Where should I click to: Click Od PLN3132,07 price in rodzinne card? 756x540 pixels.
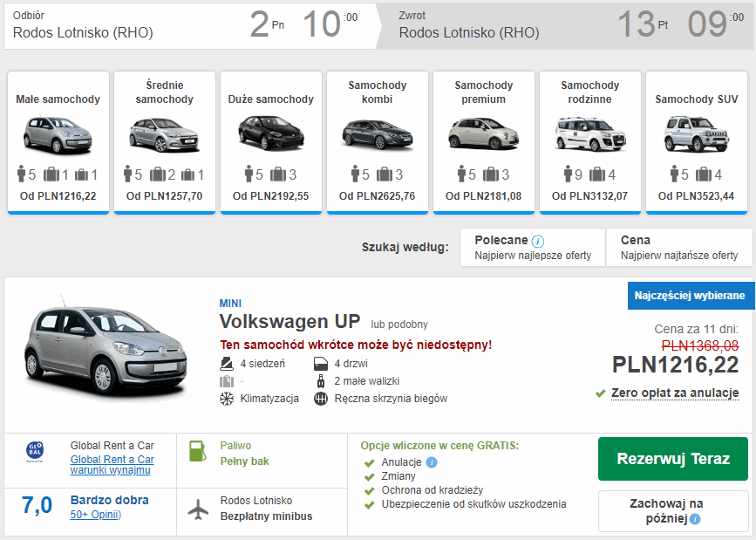point(589,196)
